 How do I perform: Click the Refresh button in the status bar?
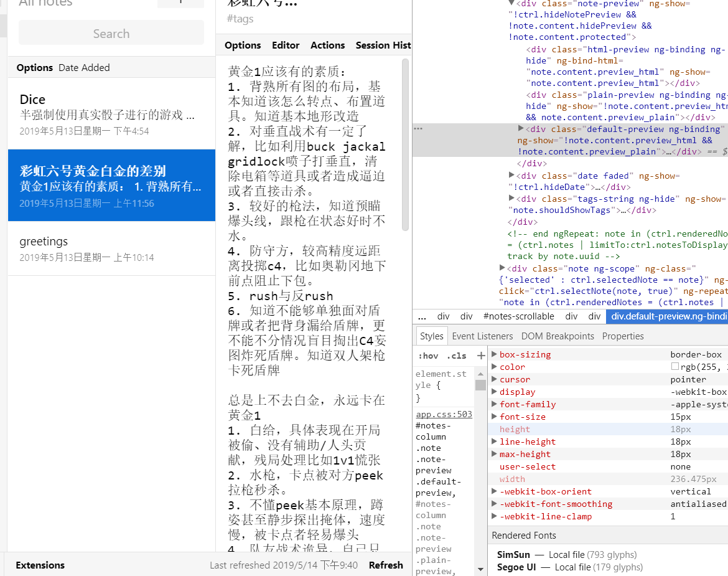pos(386,565)
